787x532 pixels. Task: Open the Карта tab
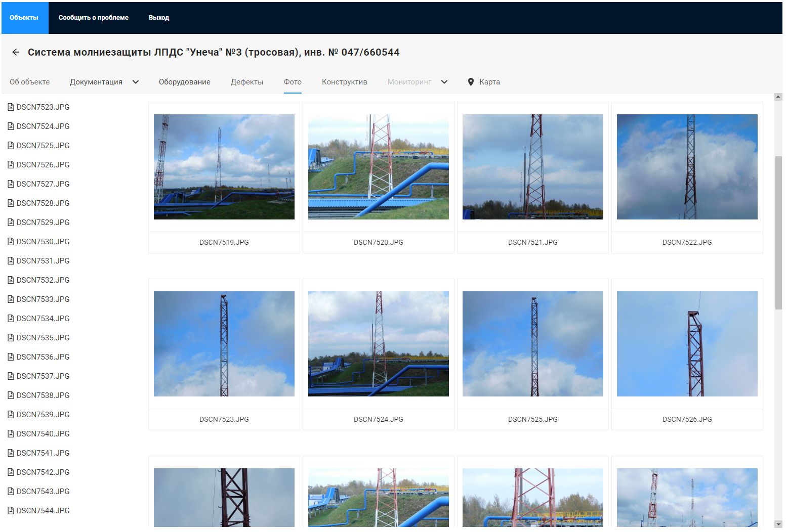(489, 82)
